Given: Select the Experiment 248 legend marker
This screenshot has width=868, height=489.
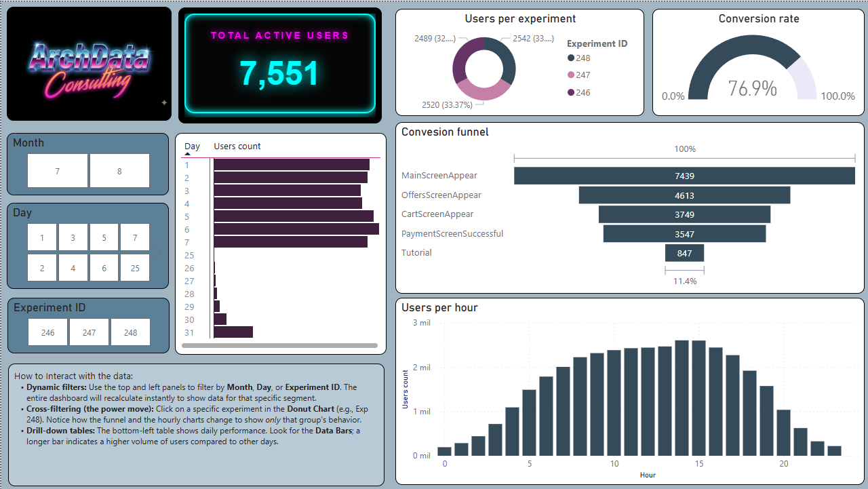Looking at the screenshot, I should tap(572, 58).
